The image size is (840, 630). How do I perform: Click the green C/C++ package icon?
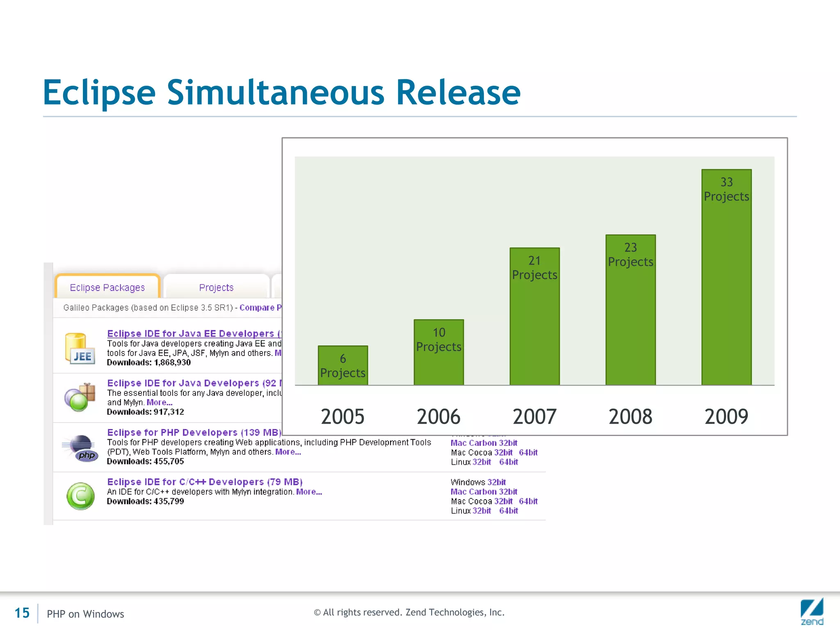(80, 496)
